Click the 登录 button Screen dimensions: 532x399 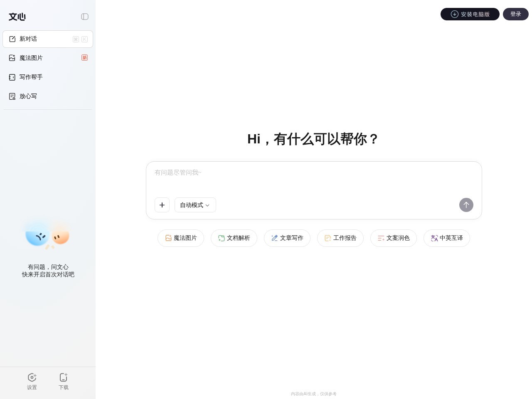pos(515,14)
